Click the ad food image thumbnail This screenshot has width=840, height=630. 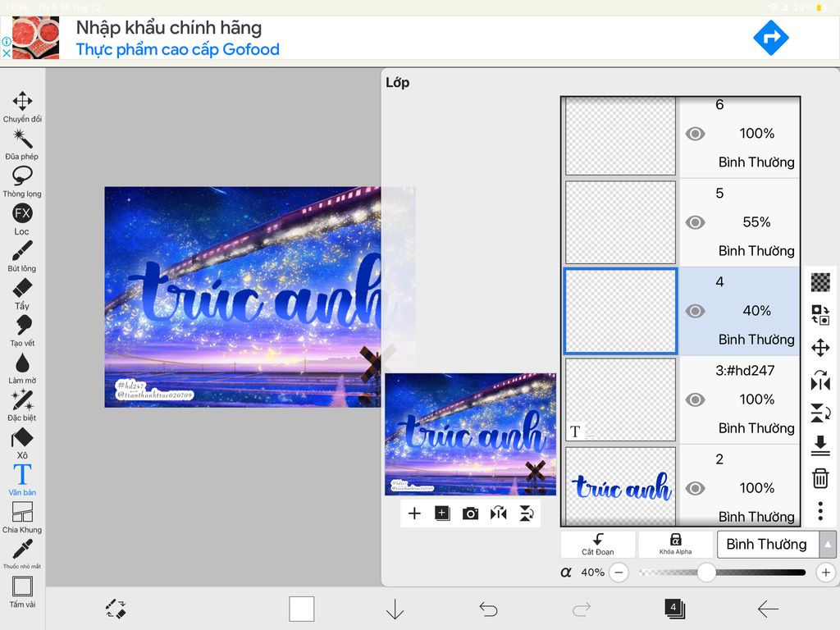tap(35, 38)
